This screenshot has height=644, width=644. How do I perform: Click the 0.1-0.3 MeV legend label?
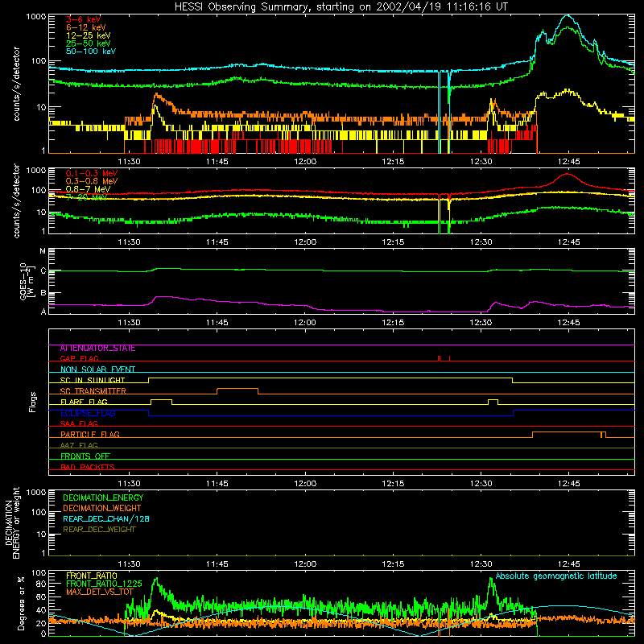click(92, 173)
